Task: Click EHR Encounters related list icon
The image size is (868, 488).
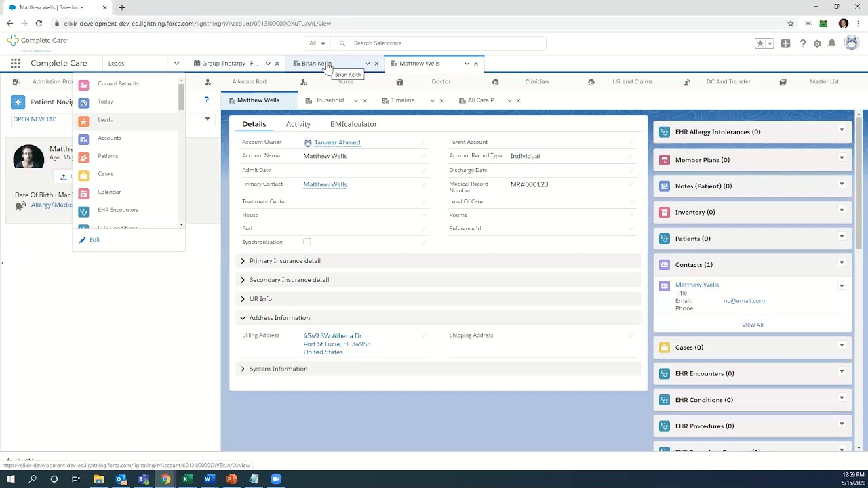Action: point(665,373)
